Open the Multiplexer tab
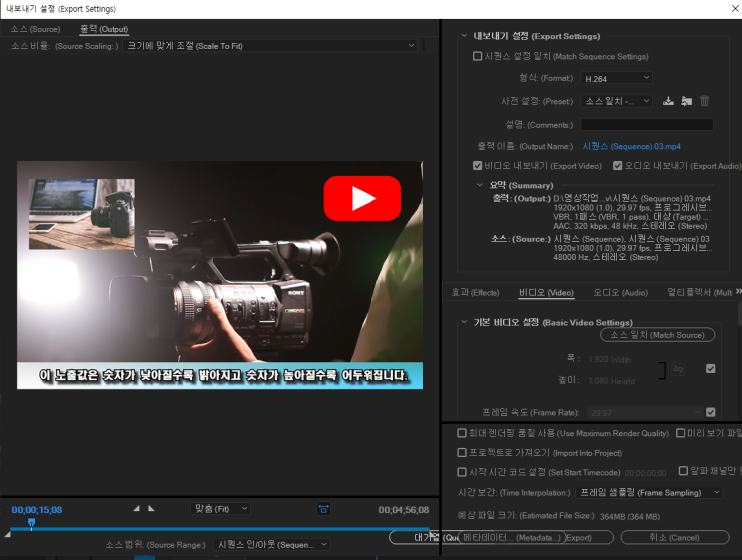Viewport: 742px width, 560px height. point(699,293)
